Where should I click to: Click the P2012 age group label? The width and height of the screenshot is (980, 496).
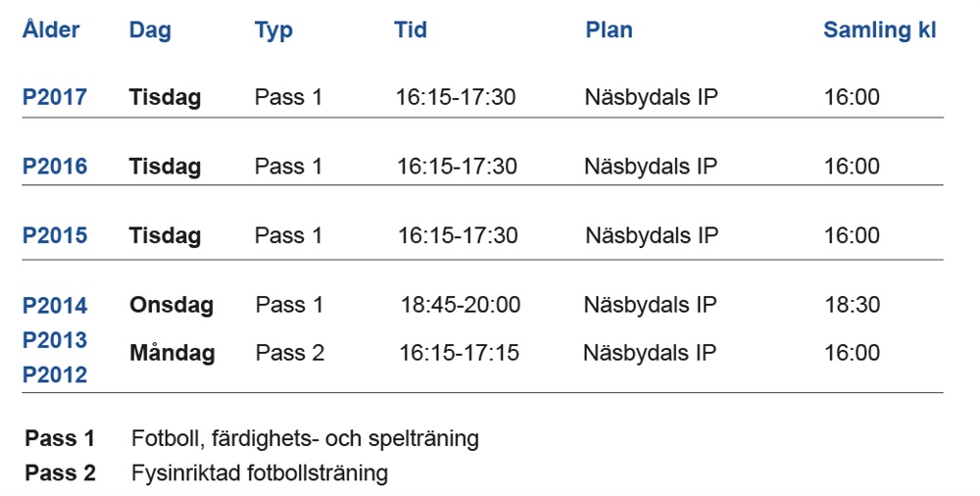click(55, 374)
